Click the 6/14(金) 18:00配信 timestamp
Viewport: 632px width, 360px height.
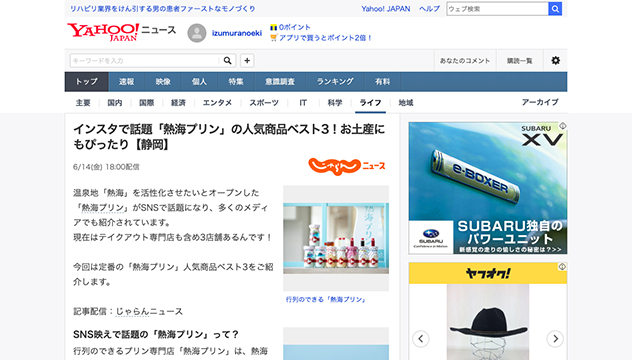[x=106, y=167]
